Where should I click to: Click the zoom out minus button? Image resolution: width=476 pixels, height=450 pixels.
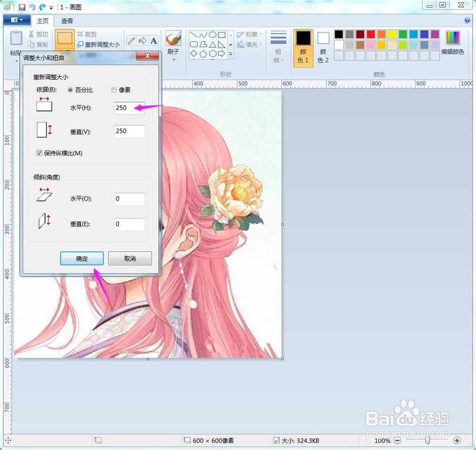[397, 440]
